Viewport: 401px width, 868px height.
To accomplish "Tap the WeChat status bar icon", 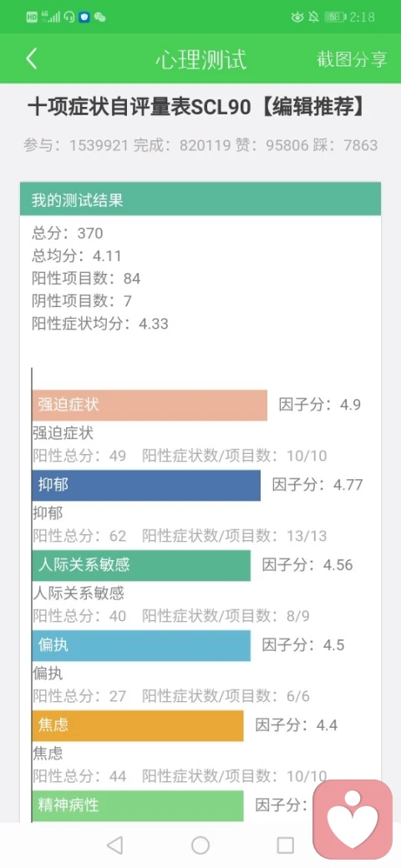I will click(x=99, y=18).
